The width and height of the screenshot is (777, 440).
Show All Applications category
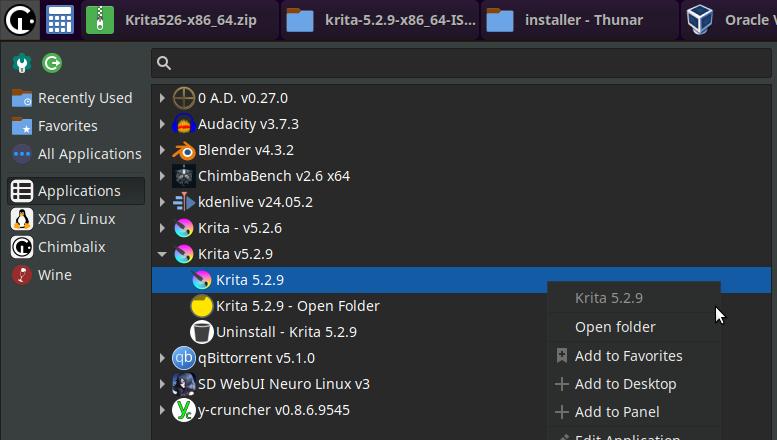(76, 154)
